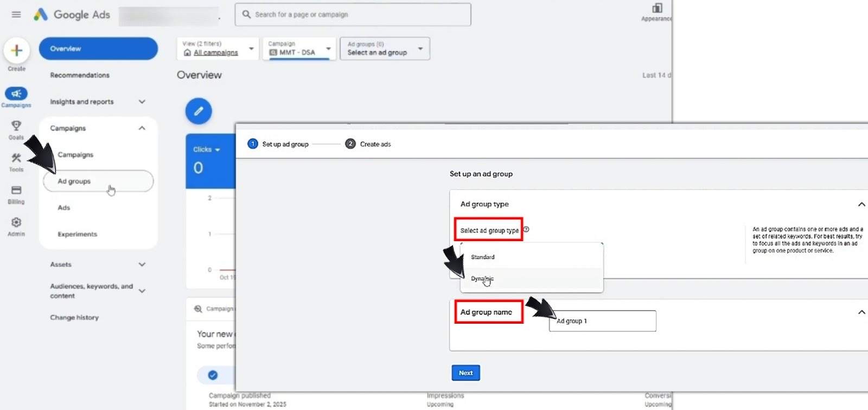Expand Insights and reports section
Screen dimensions: 868x410
tap(142, 102)
